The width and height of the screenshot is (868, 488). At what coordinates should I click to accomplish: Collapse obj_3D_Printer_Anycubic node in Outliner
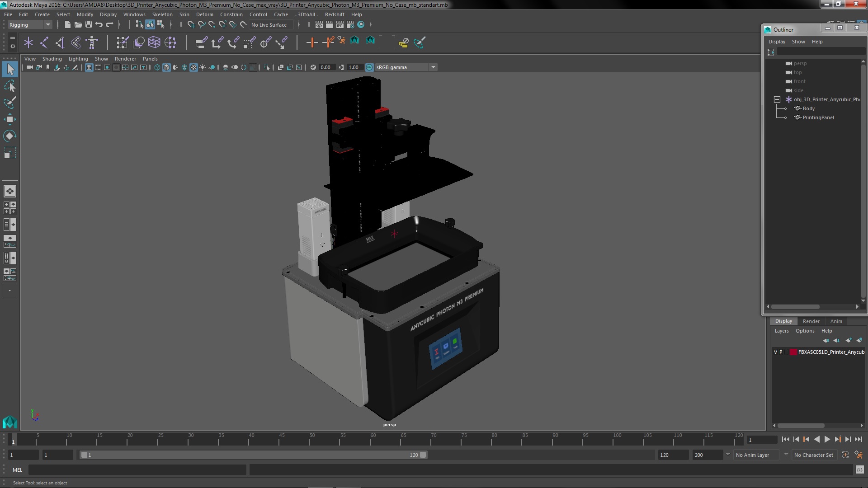click(x=777, y=99)
